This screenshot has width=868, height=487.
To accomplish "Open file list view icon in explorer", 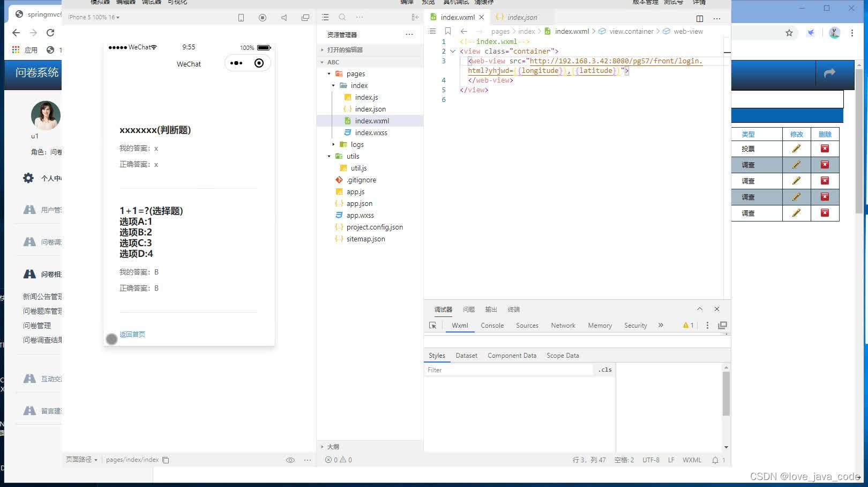I will pyautogui.click(x=325, y=17).
